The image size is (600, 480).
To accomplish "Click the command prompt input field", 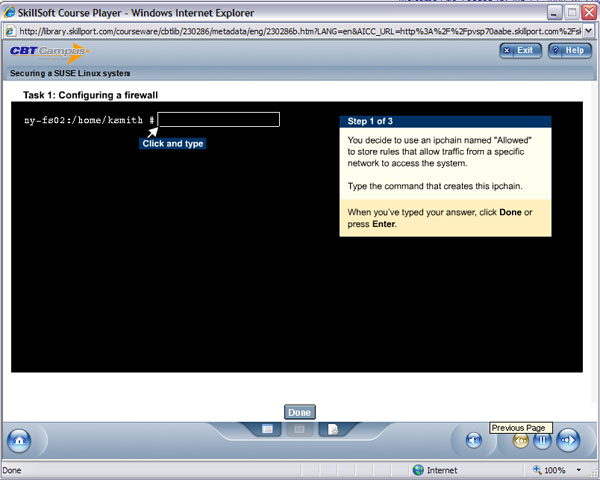I will pyautogui.click(x=218, y=120).
